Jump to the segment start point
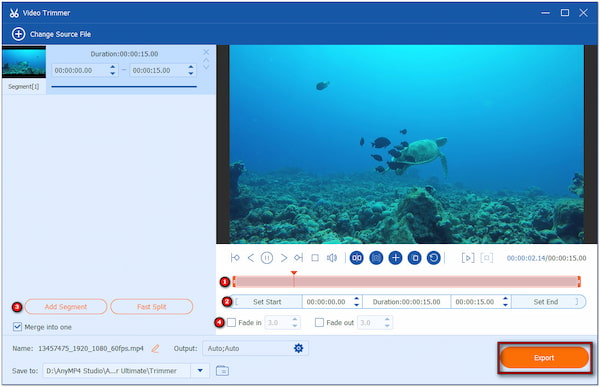This screenshot has height=387, width=600. pos(235,258)
